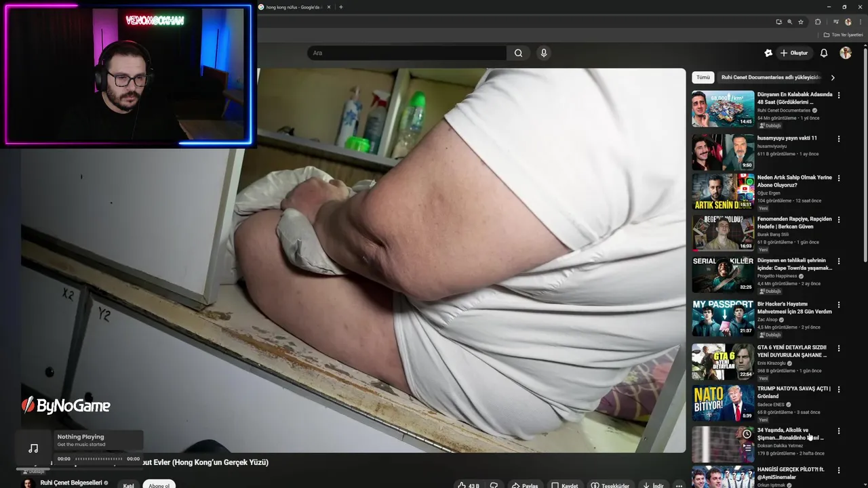
Task: Open options for GTA 6 Yeni Detaylar video
Action: (839, 348)
